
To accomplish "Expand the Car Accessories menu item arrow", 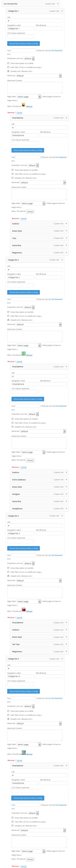I will 58,4.
